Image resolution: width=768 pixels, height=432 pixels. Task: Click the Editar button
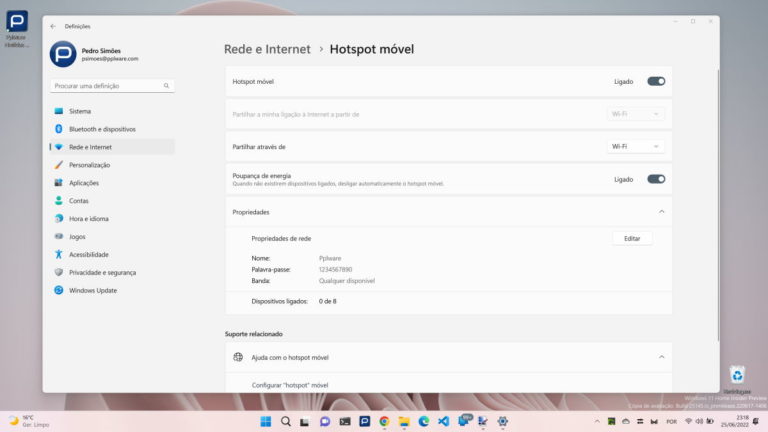[x=632, y=238]
